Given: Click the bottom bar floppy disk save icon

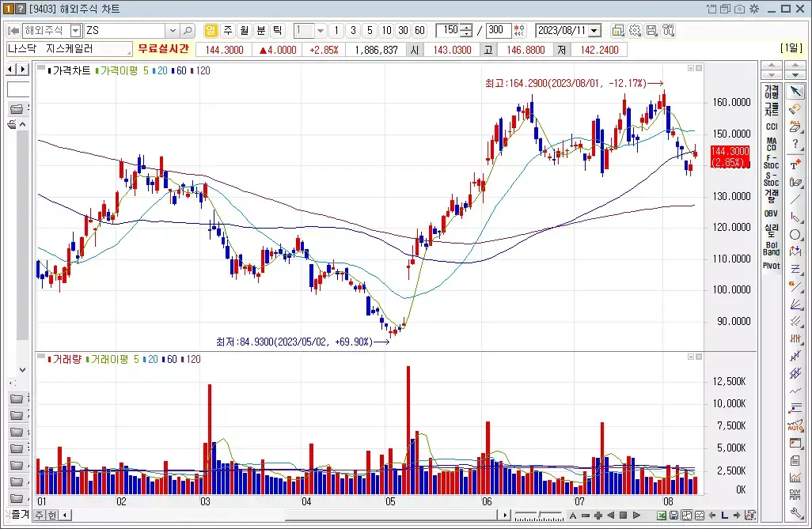Looking at the screenshot, I should click(674, 515).
